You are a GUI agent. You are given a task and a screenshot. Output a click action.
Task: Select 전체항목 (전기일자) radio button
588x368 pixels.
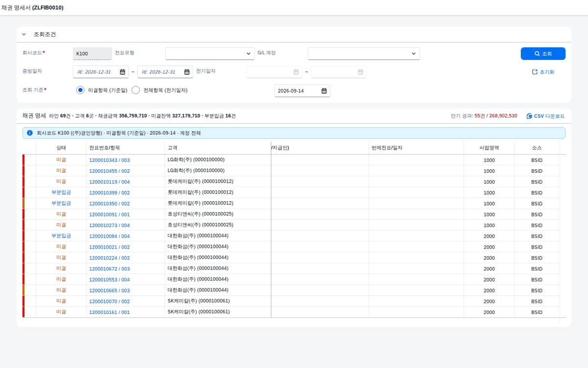pos(136,90)
